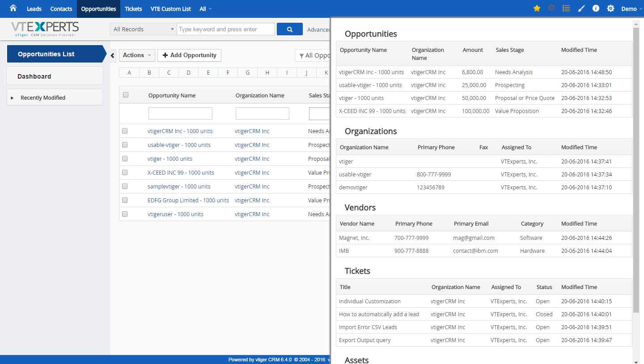Image resolution: width=644 pixels, height=364 pixels.
Task: Click the Closed status cell
Action: point(544,314)
